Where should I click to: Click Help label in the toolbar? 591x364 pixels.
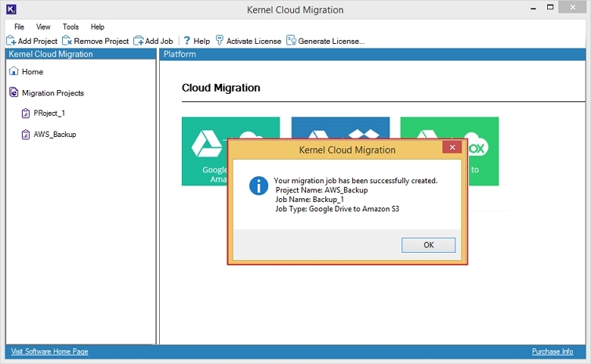(202, 41)
